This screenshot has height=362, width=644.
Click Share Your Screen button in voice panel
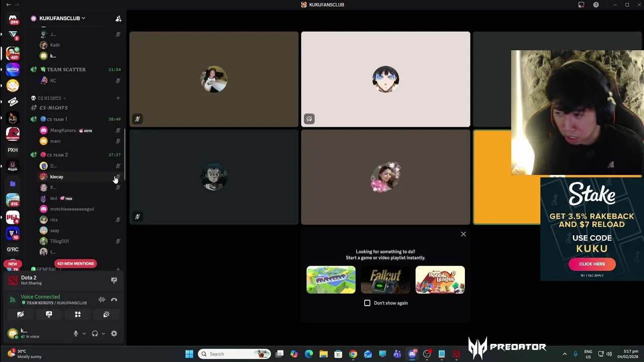click(x=49, y=314)
